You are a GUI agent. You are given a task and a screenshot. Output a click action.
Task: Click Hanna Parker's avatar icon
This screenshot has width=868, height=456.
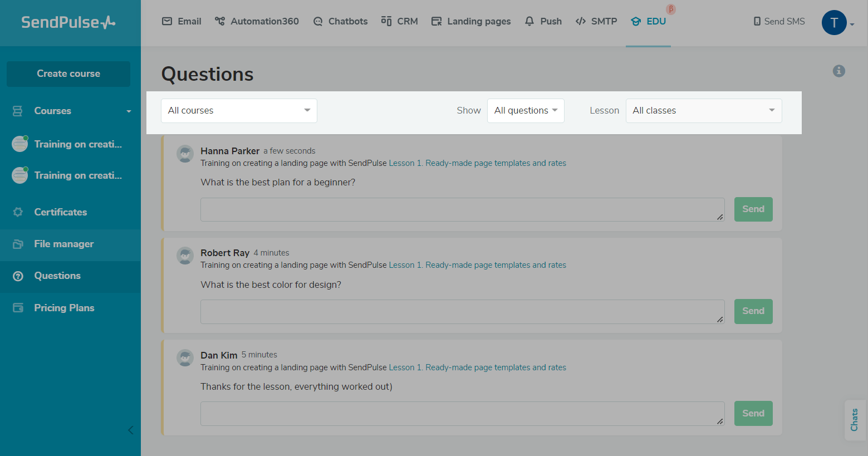[x=185, y=154]
